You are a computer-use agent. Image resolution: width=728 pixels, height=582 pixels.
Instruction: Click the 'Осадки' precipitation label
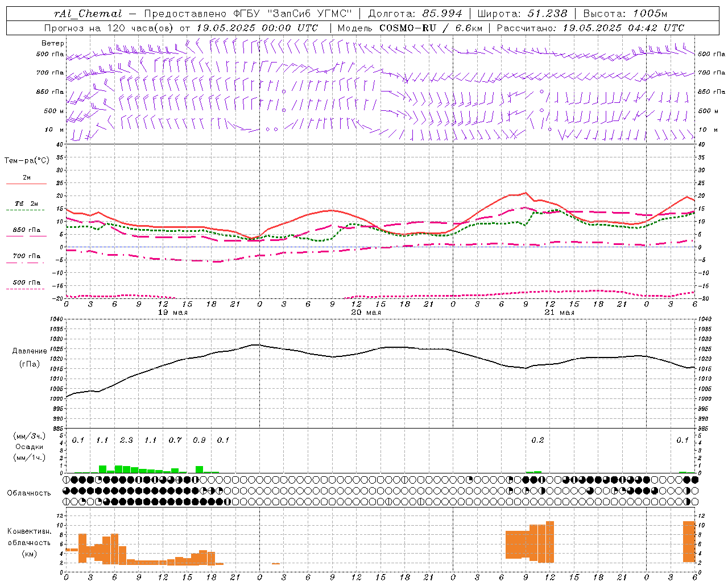coord(30,447)
